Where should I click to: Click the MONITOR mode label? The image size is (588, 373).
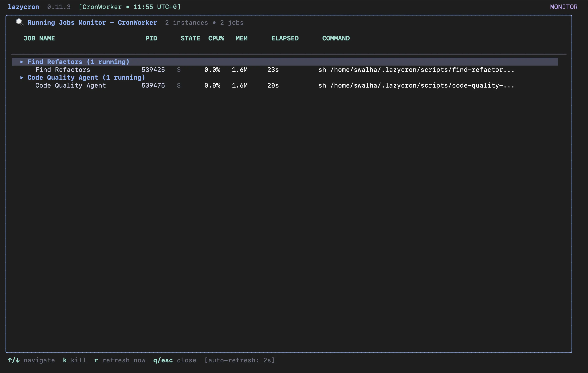(x=564, y=7)
